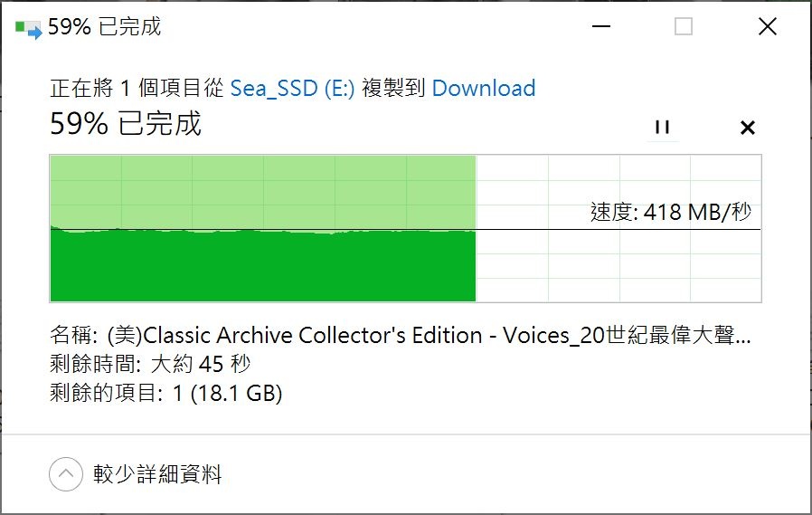Minimize the copy progress window

click(x=600, y=26)
